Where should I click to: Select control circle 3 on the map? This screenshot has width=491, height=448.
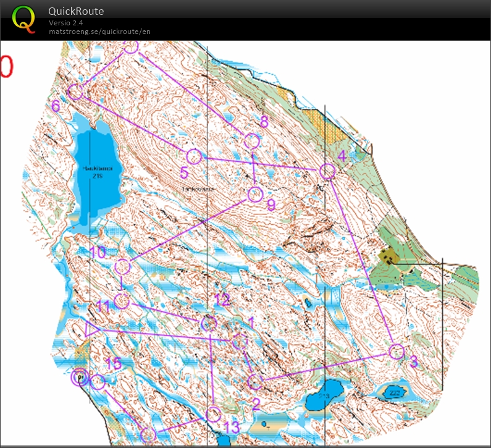397,352
